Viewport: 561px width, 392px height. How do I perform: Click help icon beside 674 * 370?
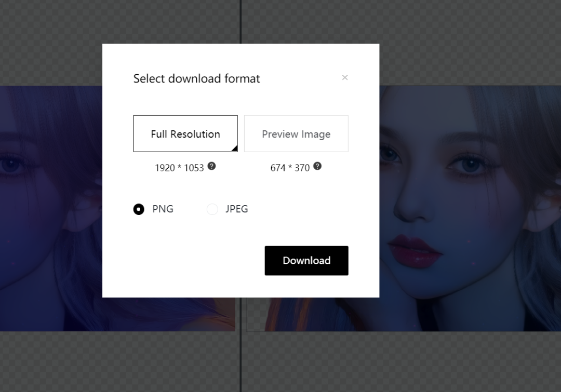317,166
